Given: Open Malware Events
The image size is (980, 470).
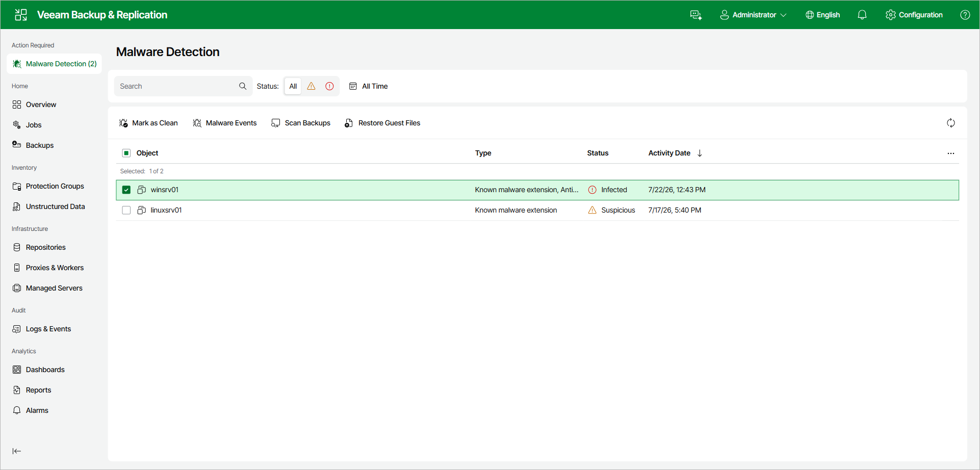Looking at the screenshot, I should (x=225, y=123).
